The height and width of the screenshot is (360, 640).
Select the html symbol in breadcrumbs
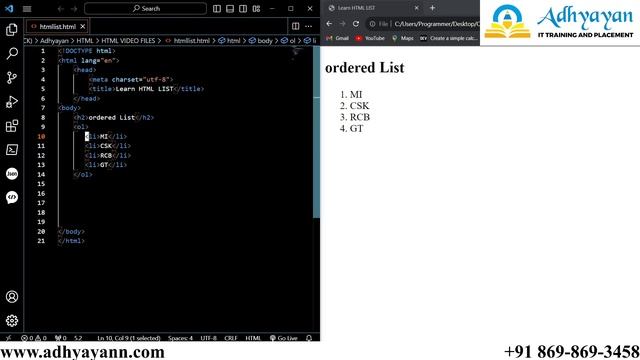229,41
